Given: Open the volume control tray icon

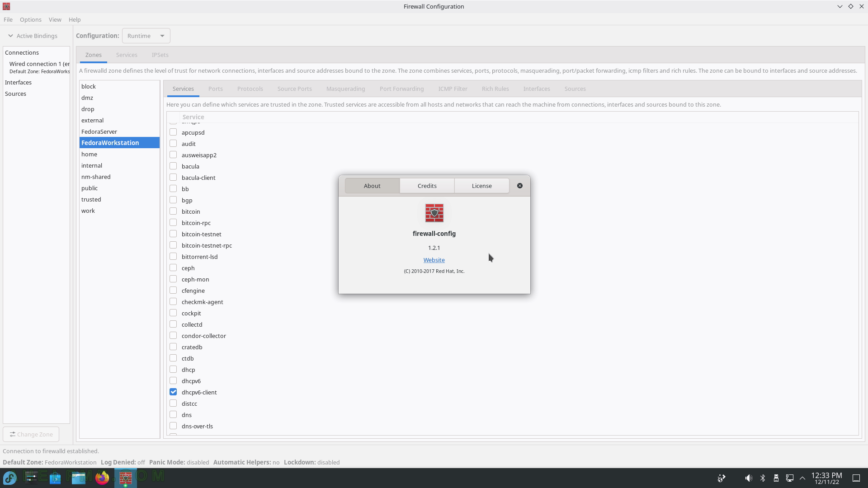Looking at the screenshot, I should pos(749,478).
